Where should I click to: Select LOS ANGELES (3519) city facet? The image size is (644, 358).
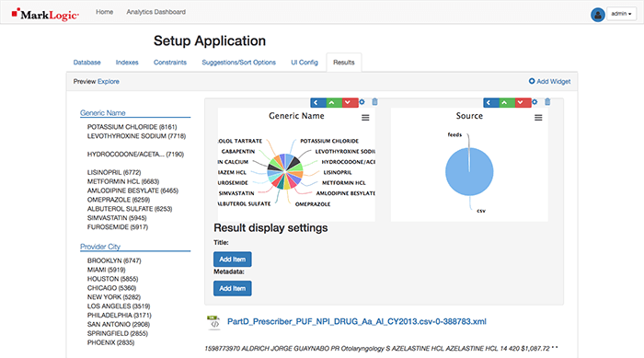[119, 306]
